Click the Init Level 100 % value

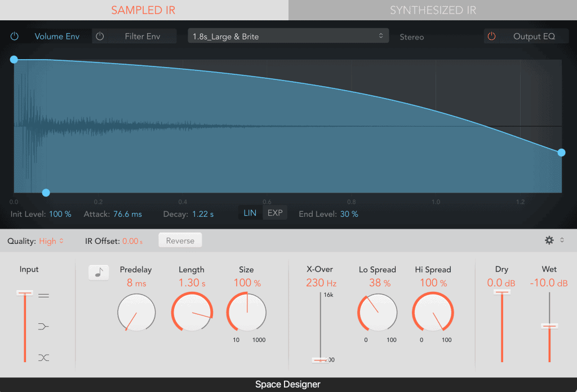(x=60, y=214)
